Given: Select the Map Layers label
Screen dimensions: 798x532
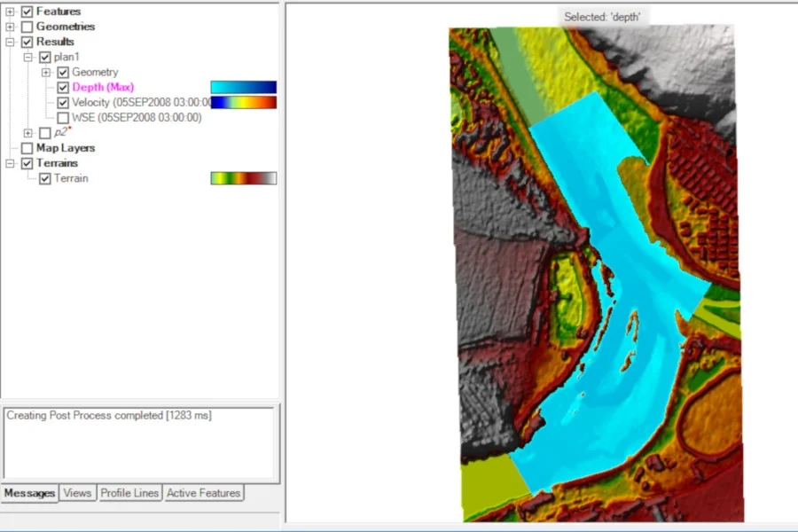Looking at the screenshot, I should (x=66, y=148).
